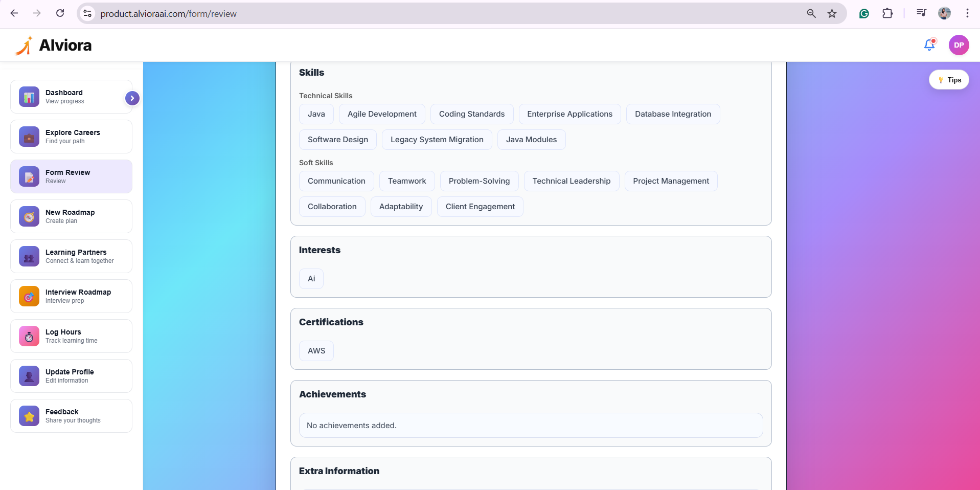
Task: Select the Coding Standards chip
Action: 472,114
